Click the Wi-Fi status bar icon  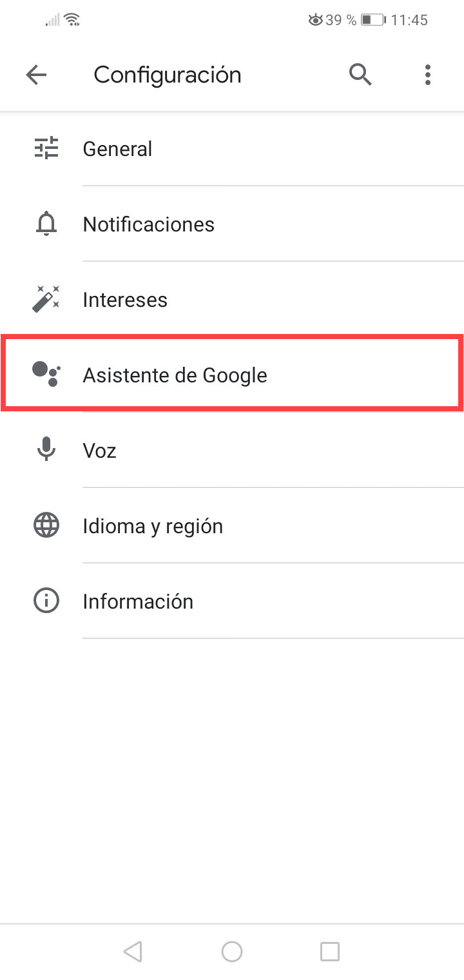coord(72,19)
